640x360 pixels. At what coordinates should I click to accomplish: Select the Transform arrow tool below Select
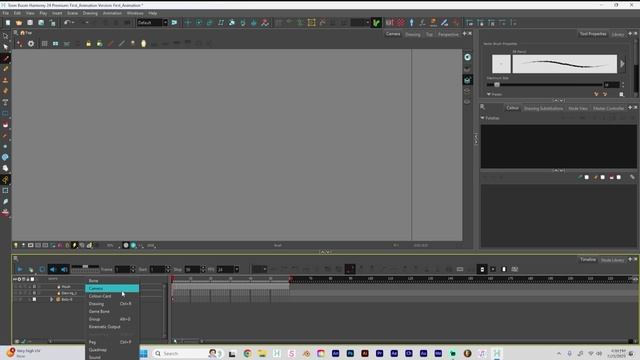point(5,47)
